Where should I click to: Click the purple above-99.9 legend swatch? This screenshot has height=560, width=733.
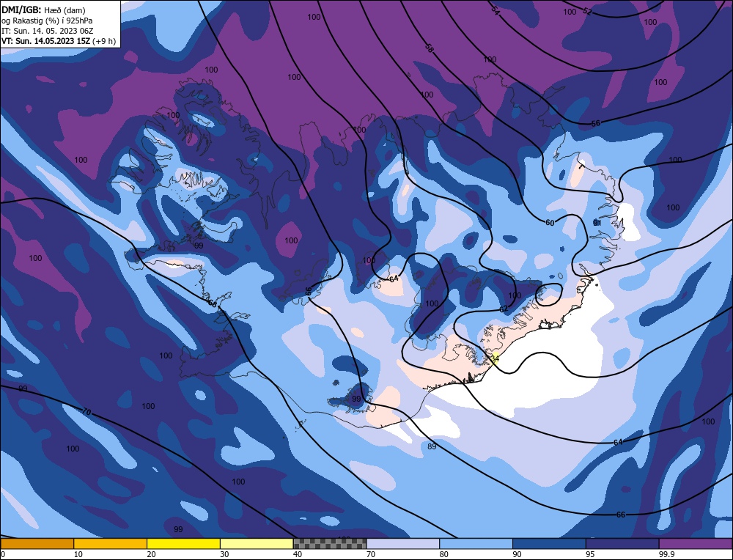[696, 543]
